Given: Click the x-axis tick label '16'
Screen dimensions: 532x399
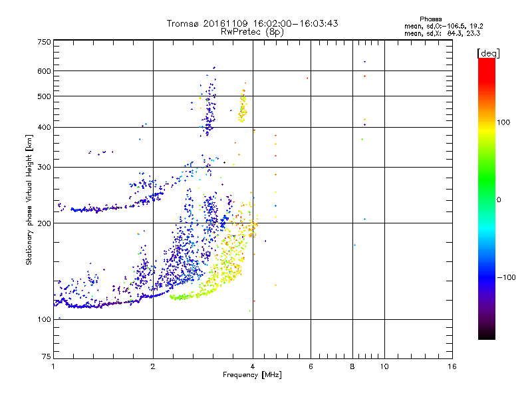Looking at the screenshot, I should tap(452, 366).
